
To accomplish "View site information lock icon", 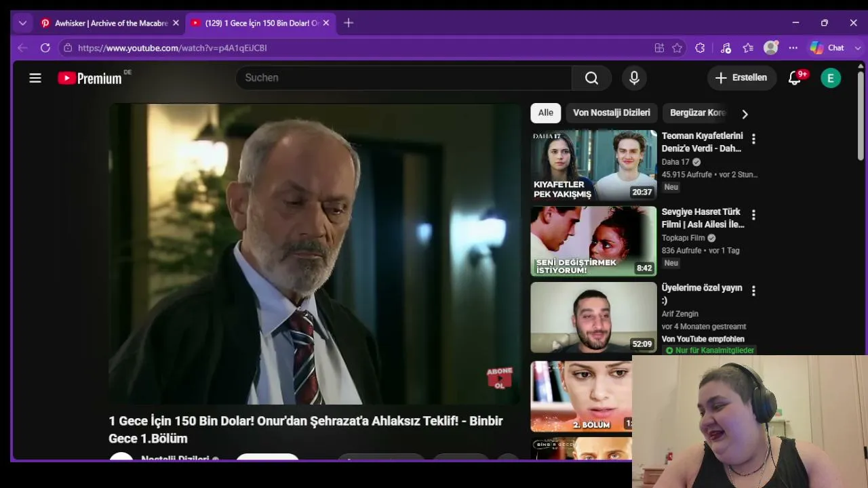I will pyautogui.click(x=67, y=48).
